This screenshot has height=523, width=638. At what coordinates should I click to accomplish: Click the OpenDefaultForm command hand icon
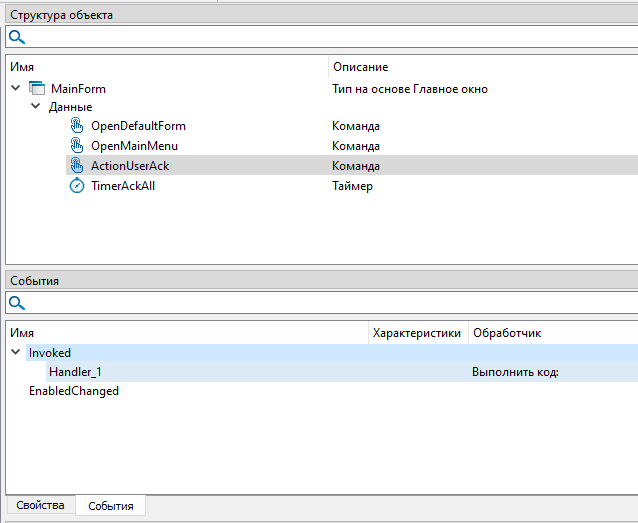tap(77, 126)
